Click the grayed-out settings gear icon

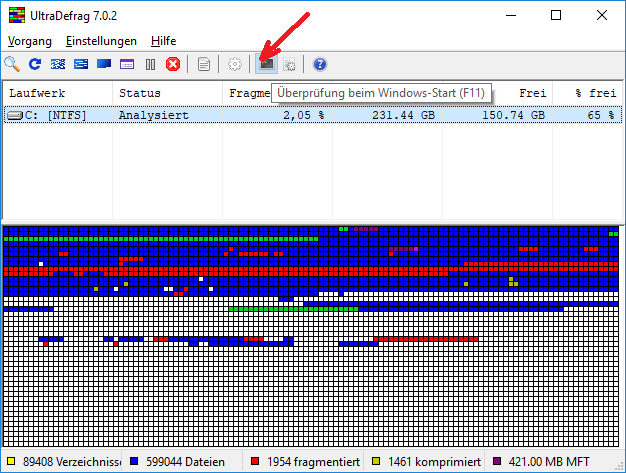[235, 64]
